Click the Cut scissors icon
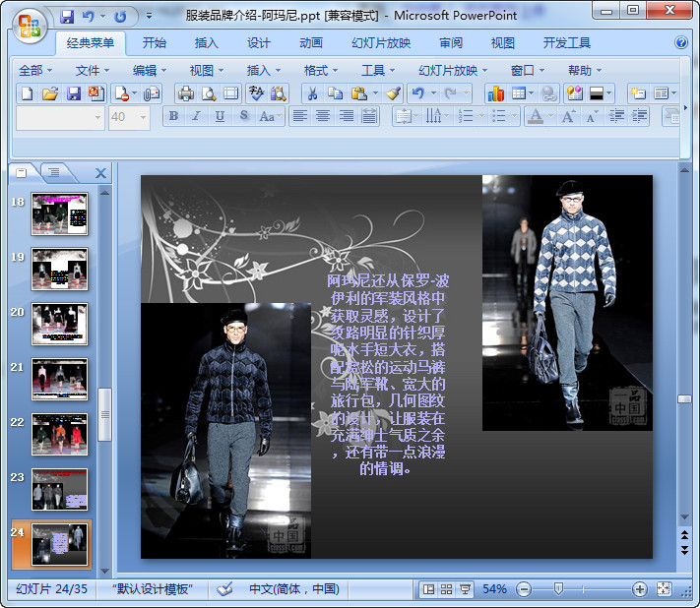This screenshot has height=608, width=700. [311, 93]
